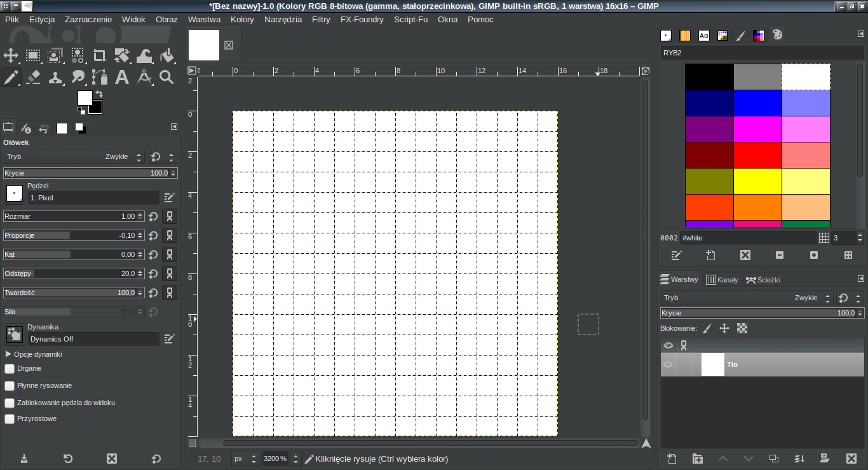The width and height of the screenshot is (868, 470).
Task: Zoom in on the palette view
Action: click(814, 255)
